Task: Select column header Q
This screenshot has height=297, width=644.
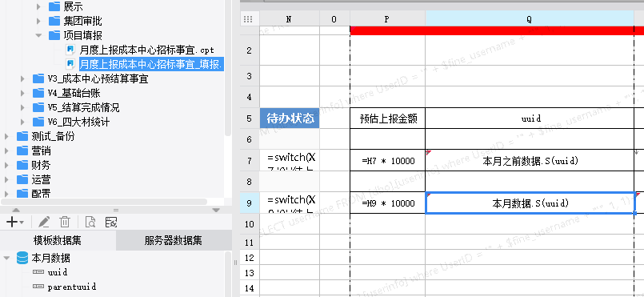Action: 530,19
